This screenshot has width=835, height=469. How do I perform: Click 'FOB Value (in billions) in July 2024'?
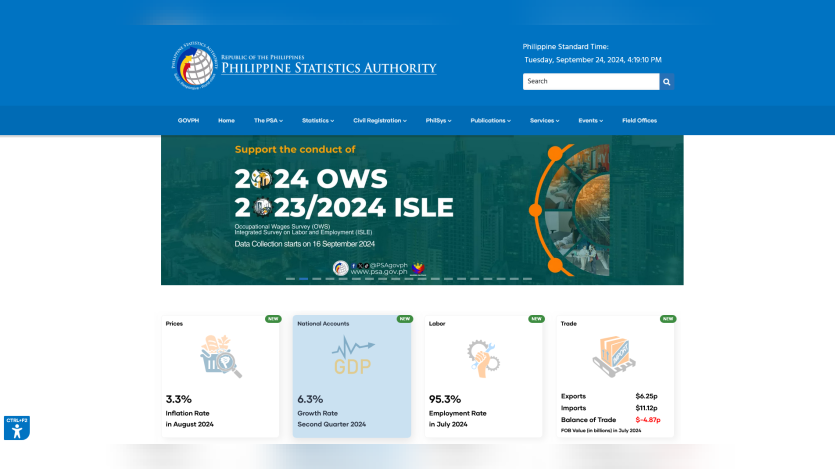(x=601, y=431)
